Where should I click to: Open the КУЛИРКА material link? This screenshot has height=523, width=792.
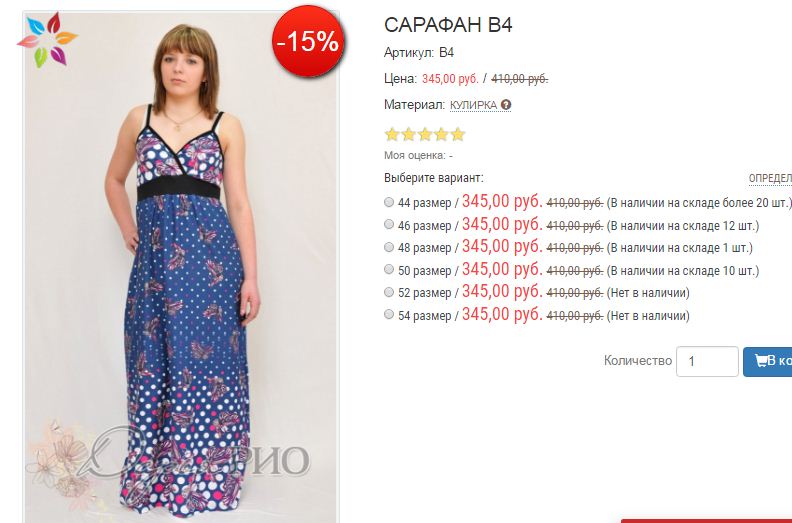[x=473, y=105]
